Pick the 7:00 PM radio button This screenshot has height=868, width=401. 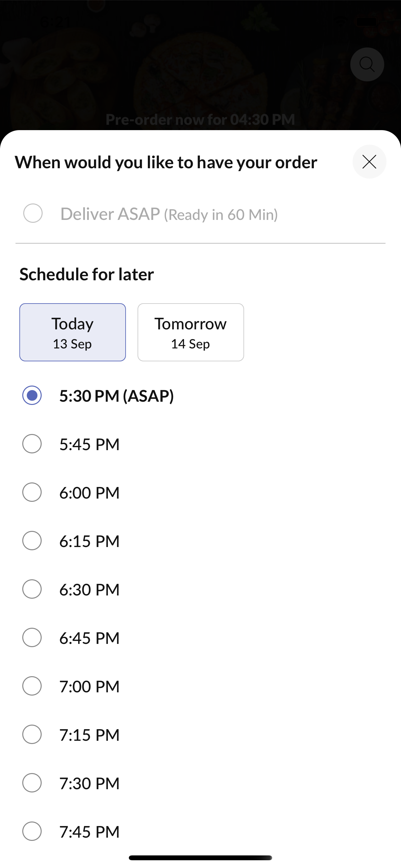pos(32,686)
